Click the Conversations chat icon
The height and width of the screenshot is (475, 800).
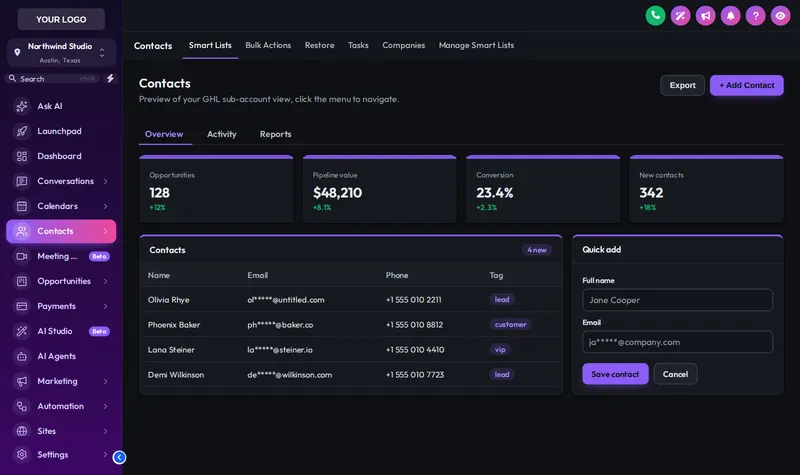[x=21, y=181]
